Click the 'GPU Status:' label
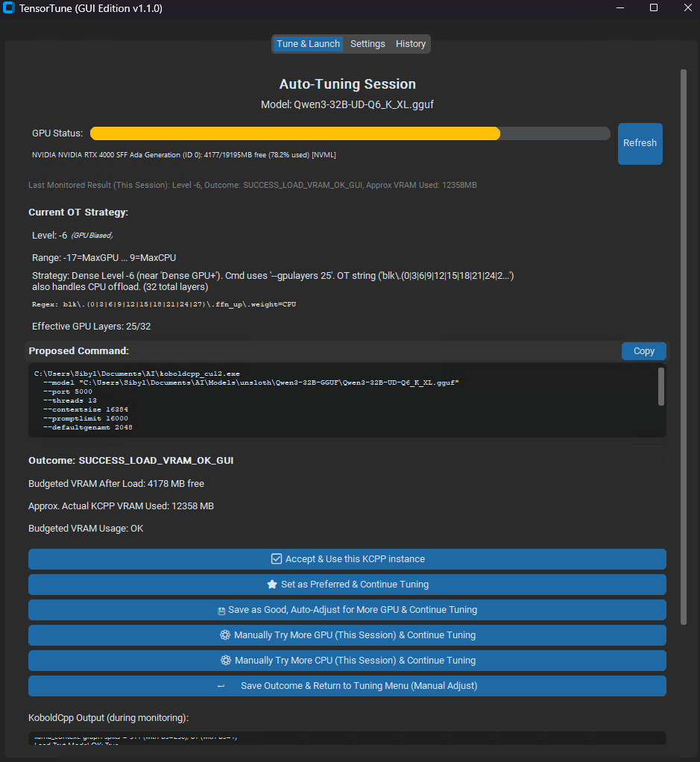The image size is (700, 762). [x=57, y=133]
